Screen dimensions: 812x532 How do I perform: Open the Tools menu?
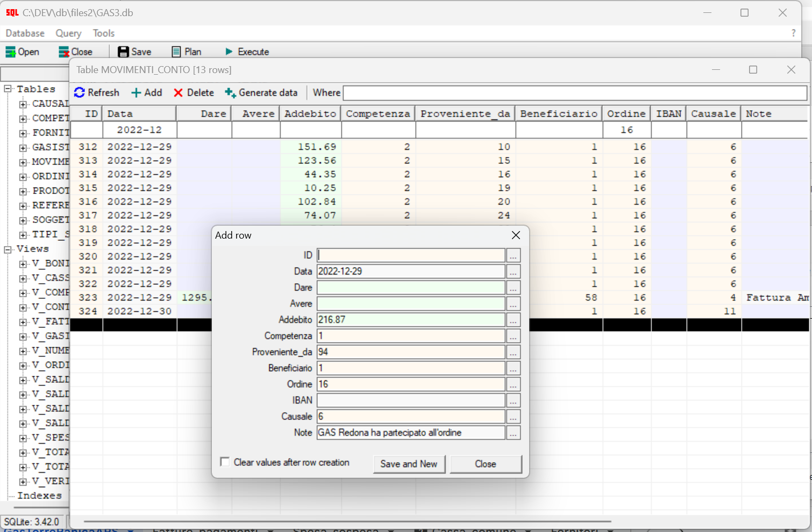click(x=103, y=33)
